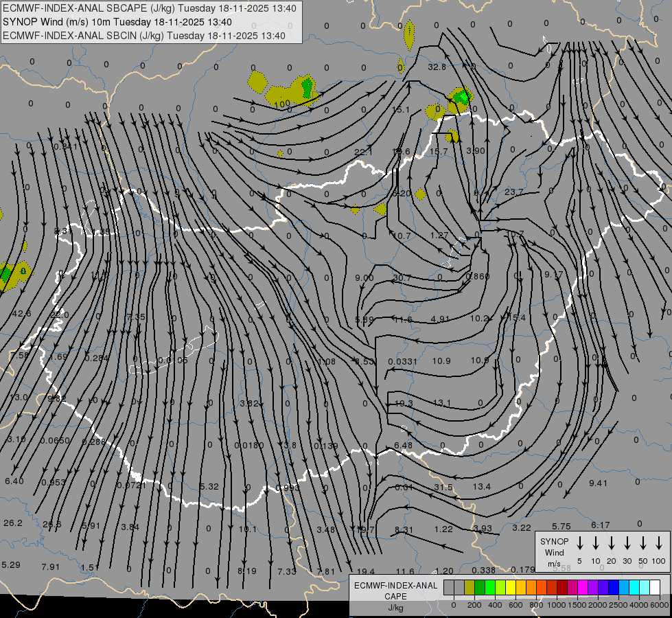Screen dimensions: 672x618
Task: Click the 0.0331 value on the map
Action: pos(402,362)
